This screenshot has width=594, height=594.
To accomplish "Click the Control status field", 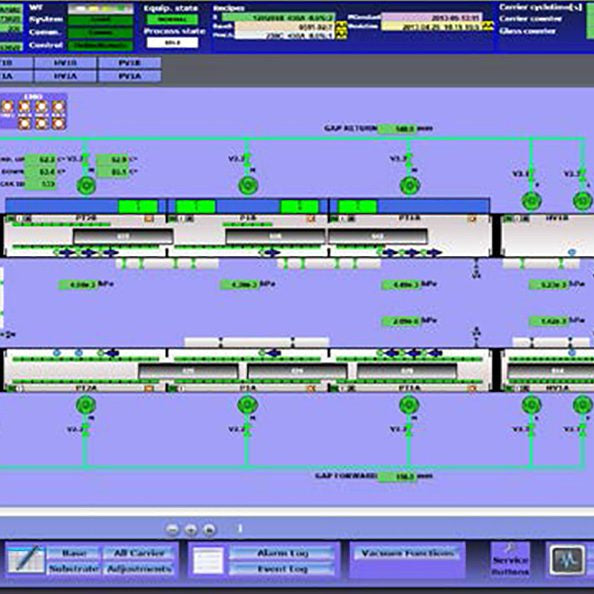I will coord(100,45).
